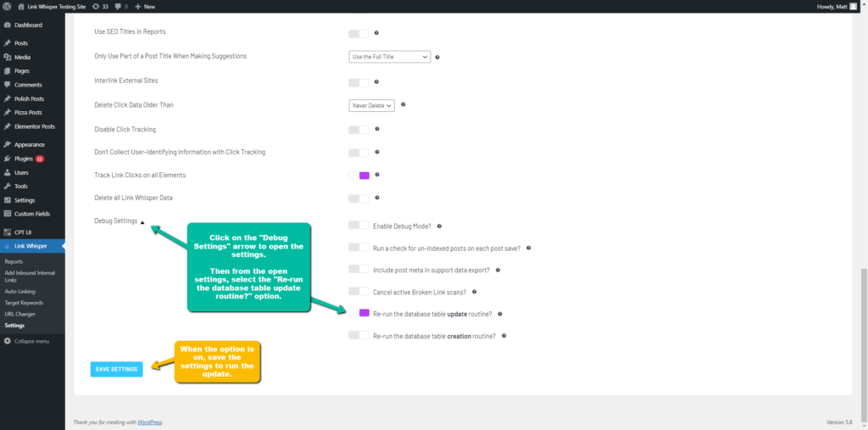Click help icon for Delete all Link Whisper Data

point(377,198)
